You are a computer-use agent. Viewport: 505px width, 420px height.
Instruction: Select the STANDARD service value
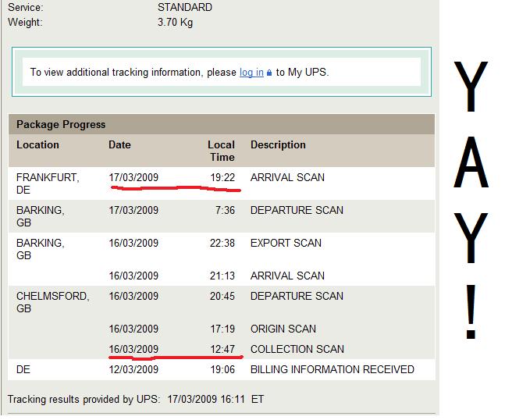(185, 7)
